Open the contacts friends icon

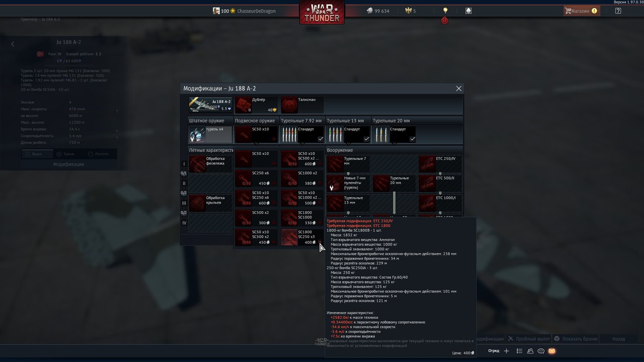(531, 351)
